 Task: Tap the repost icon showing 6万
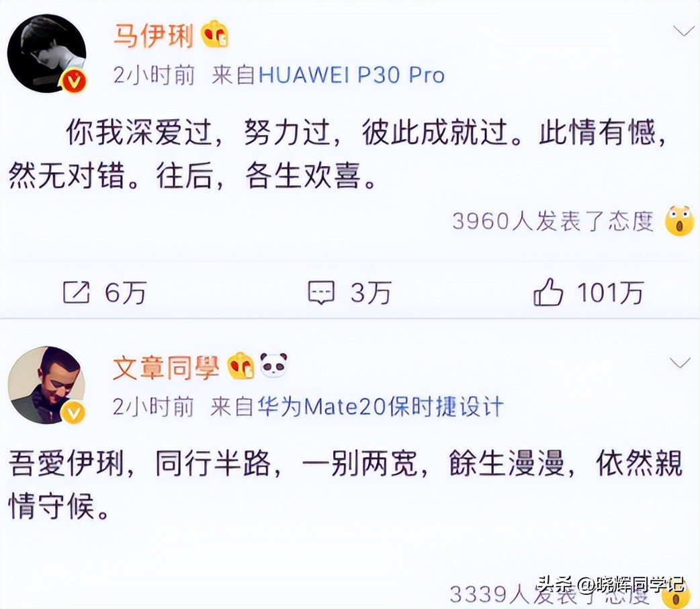(x=77, y=292)
